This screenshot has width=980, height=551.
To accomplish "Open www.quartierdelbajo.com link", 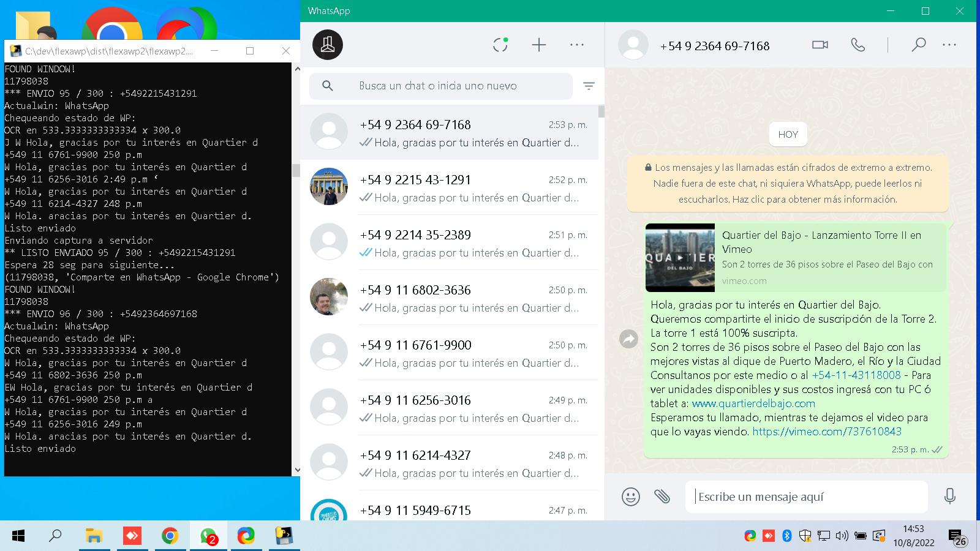I will tap(753, 403).
